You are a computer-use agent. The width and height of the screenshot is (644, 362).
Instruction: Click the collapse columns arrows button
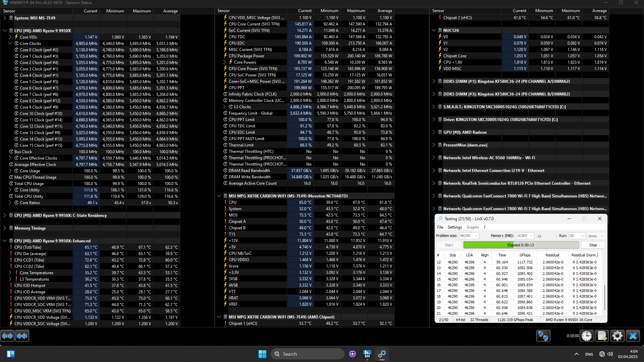(x=22, y=336)
